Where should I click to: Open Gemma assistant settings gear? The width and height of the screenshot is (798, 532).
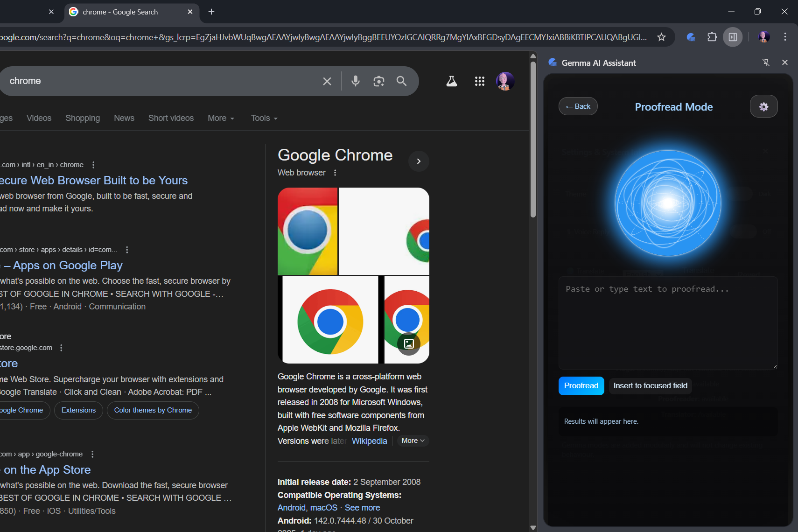763,106
